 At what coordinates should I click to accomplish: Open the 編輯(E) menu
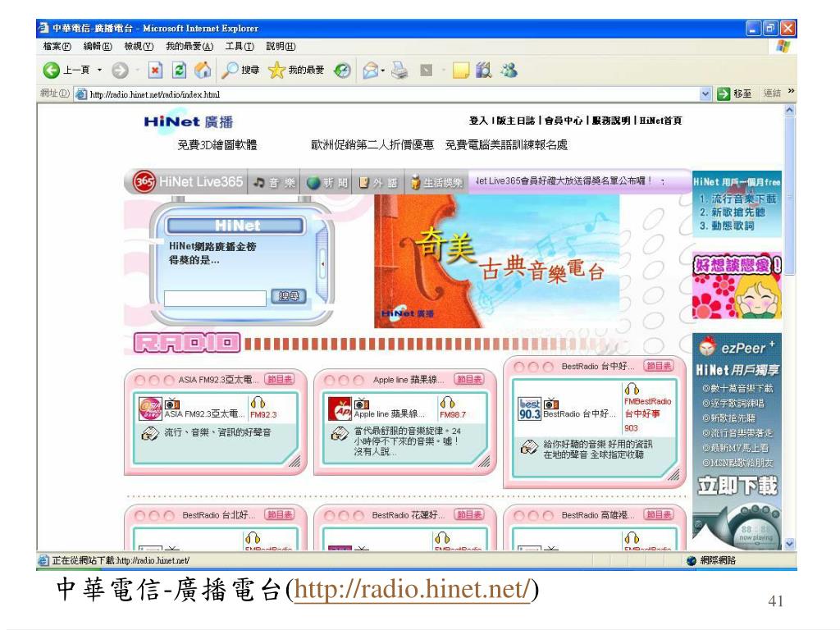click(x=98, y=46)
